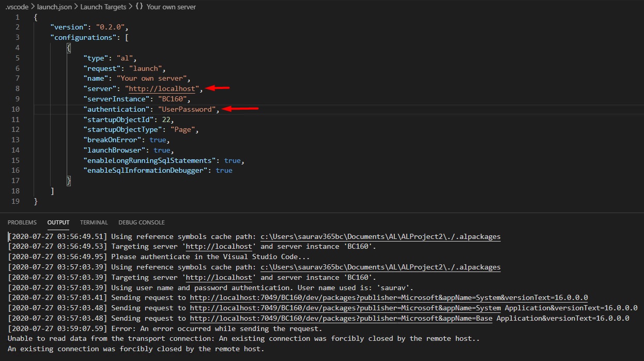
Task: Open the Your own server breadcrumb entry
Action: [x=171, y=7]
